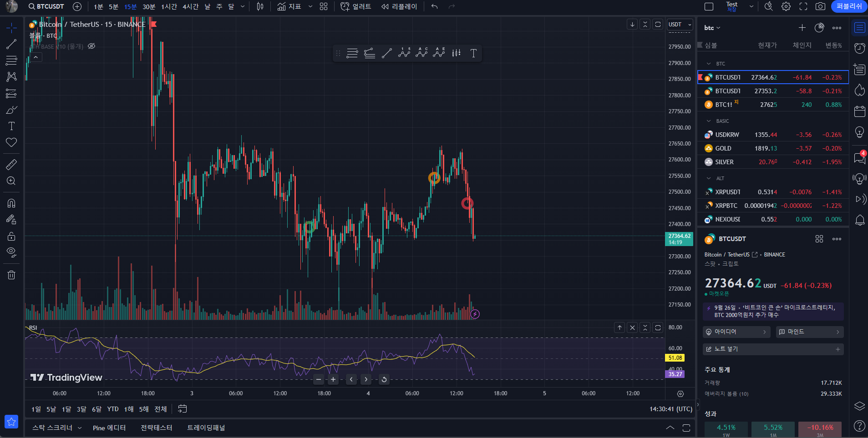Select the crosshair cursor tool
868x438 pixels.
point(11,28)
